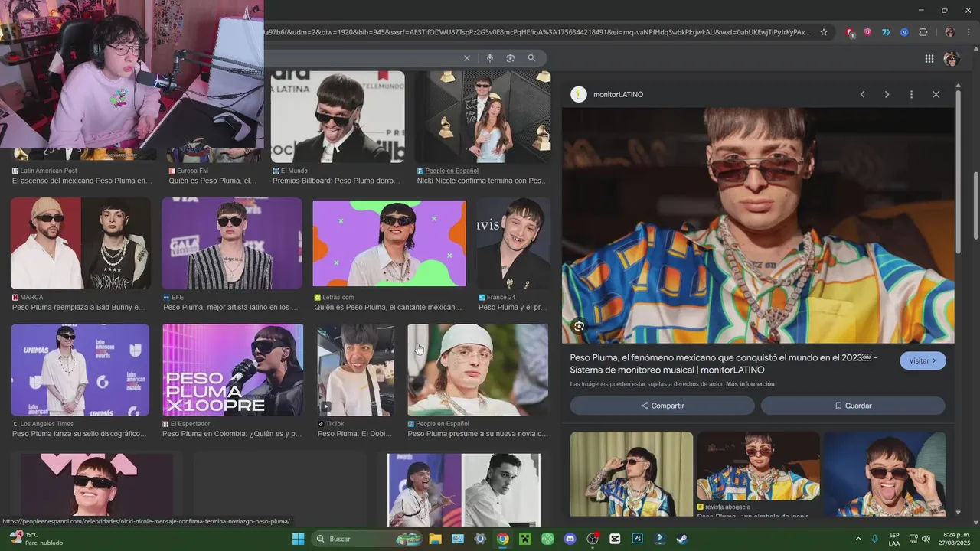
Task: Open Photoshop from the taskbar
Action: point(637,539)
